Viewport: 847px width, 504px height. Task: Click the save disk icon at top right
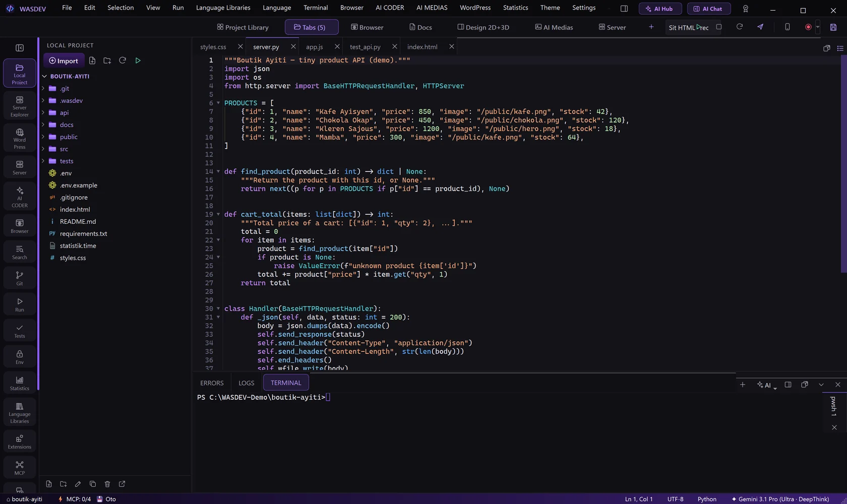tap(833, 27)
